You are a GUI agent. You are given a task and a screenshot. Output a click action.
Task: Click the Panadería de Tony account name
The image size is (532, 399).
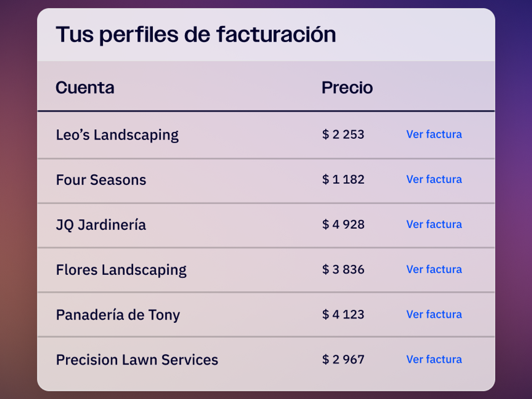118,315
